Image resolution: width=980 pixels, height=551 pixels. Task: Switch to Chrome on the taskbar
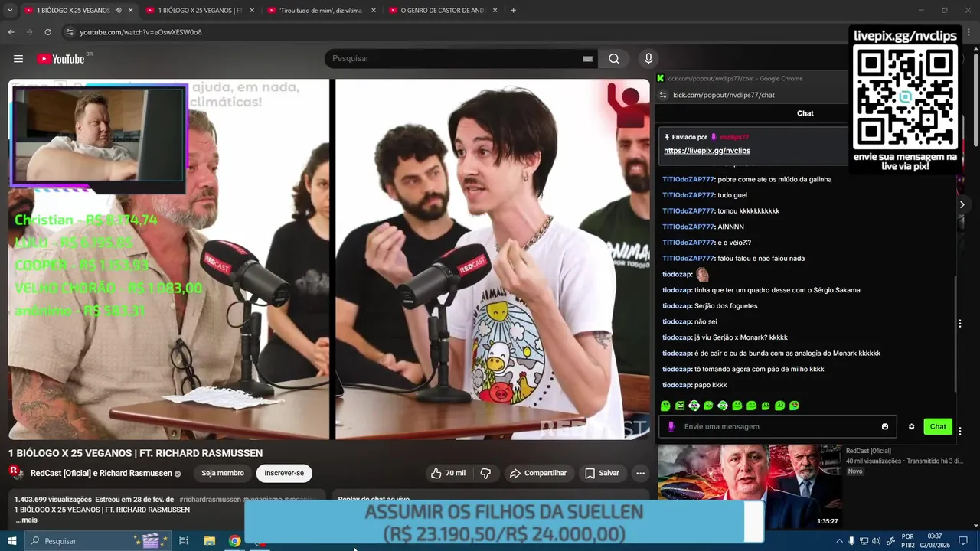coord(235,541)
